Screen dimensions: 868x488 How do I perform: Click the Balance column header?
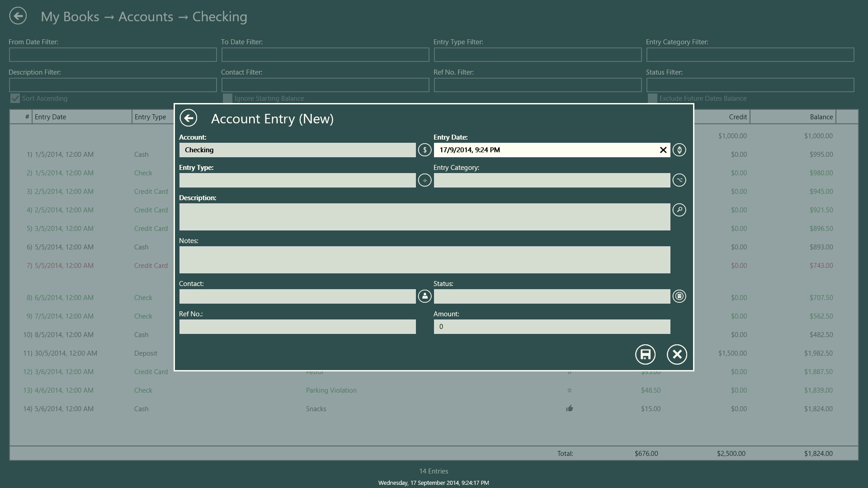[x=793, y=117]
